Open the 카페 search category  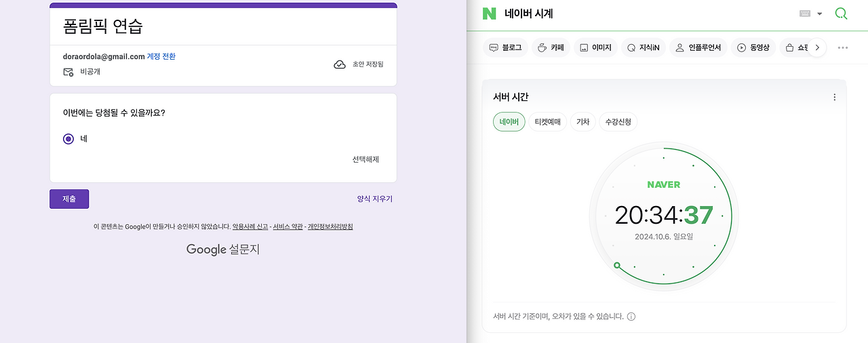tap(551, 47)
